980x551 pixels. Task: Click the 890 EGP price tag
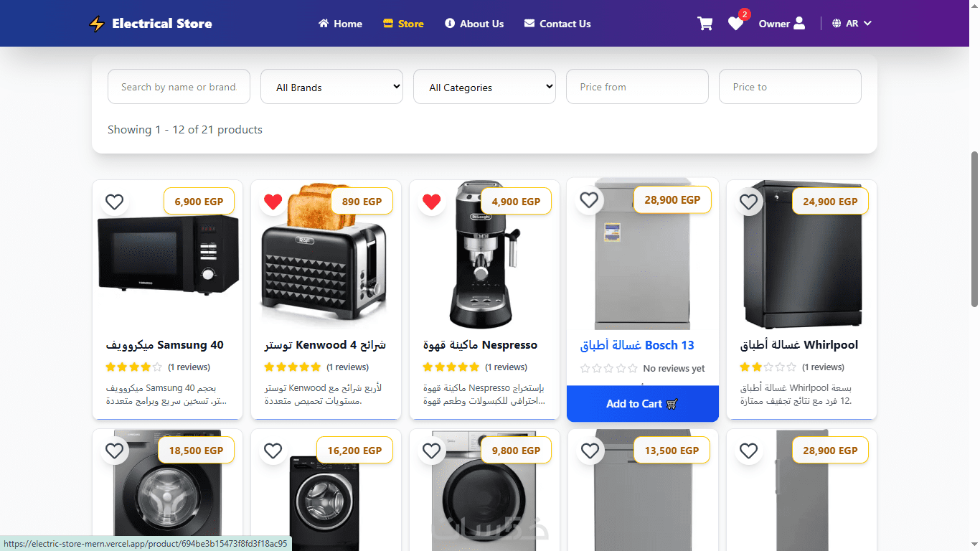(x=362, y=202)
